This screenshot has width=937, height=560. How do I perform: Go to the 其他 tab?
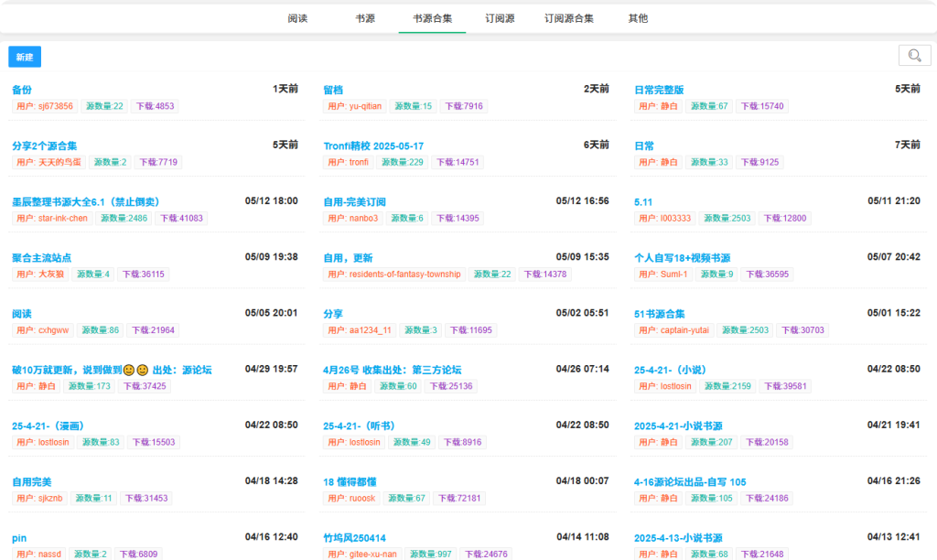tap(638, 18)
